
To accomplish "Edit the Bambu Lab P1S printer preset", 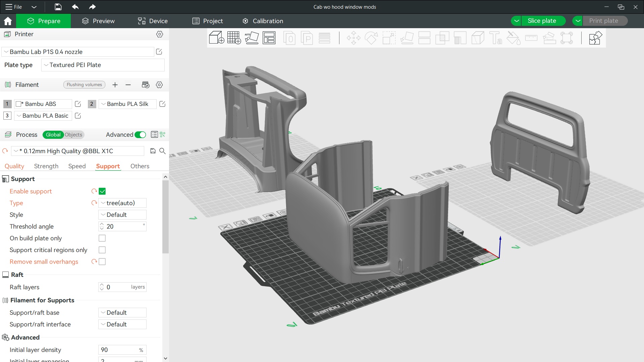I will click(159, 52).
